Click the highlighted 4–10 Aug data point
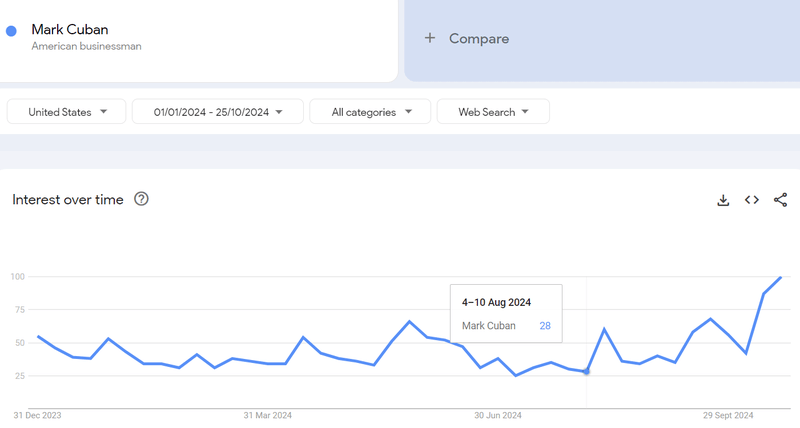The image size is (800, 428). (x=586, y=372)
